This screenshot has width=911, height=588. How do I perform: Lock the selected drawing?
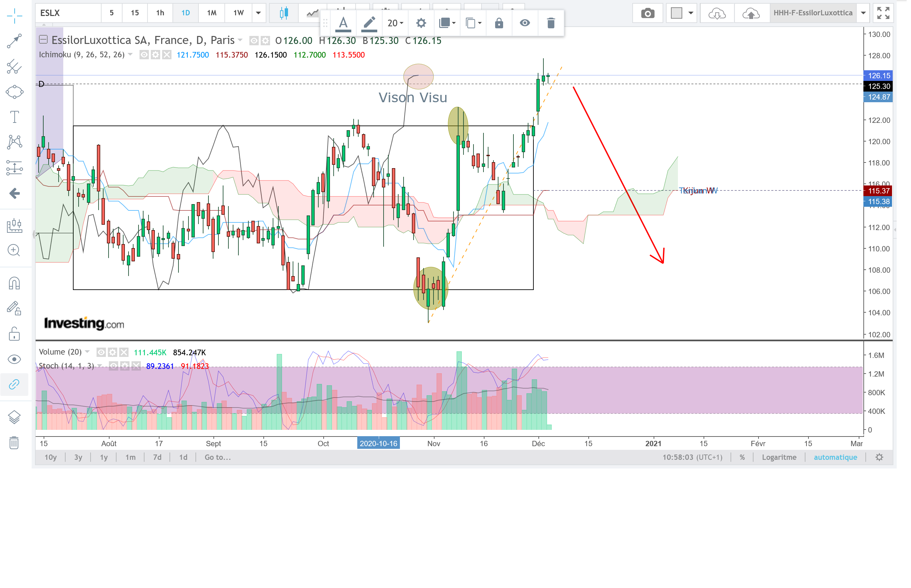[499, 23]
